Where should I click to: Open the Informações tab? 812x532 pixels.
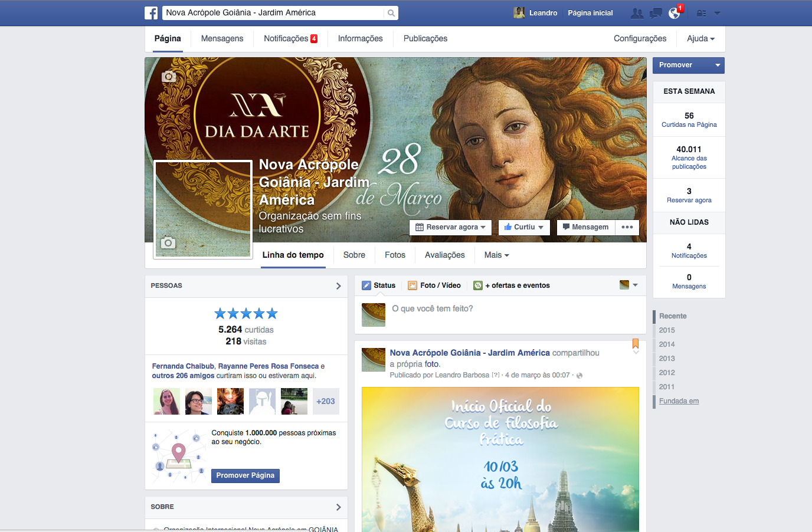point(360,38)
